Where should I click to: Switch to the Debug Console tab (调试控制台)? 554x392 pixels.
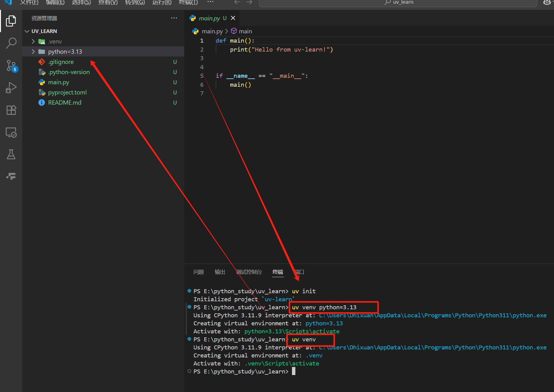point(249,272)
